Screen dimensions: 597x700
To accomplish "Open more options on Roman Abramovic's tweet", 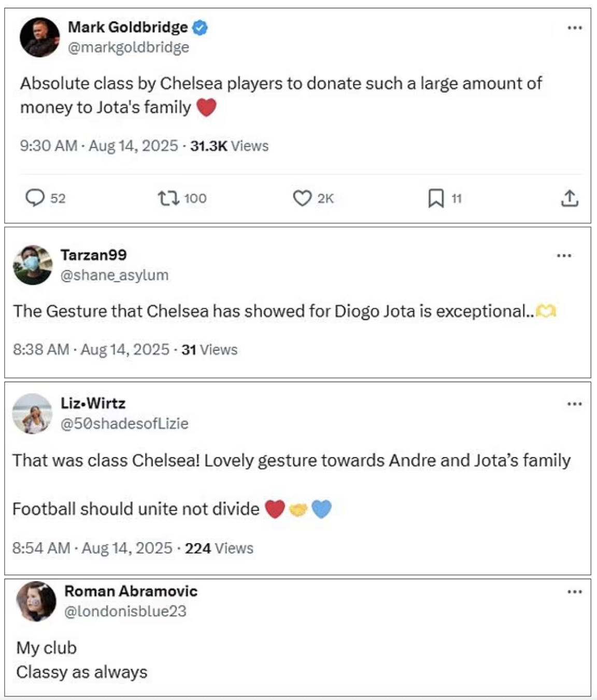I will pos(574,592).
